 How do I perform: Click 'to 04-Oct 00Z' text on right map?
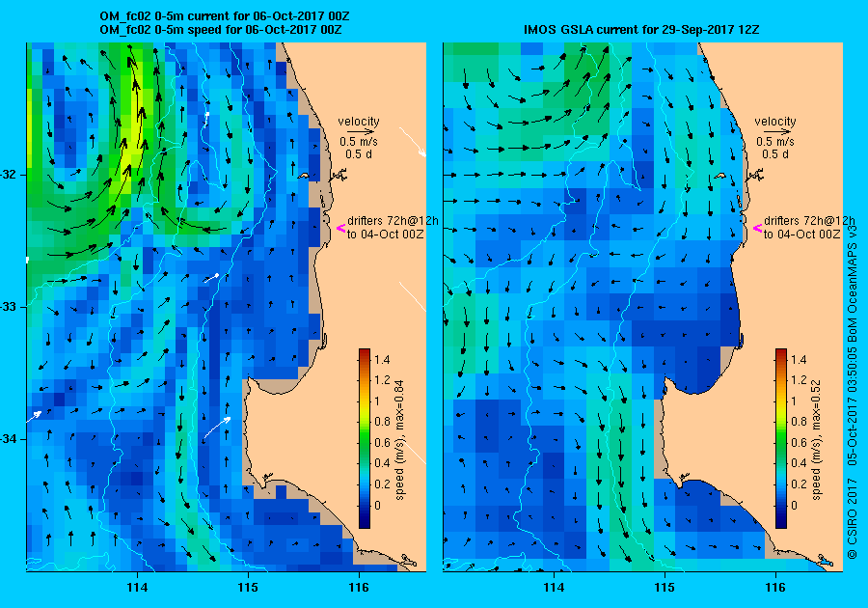pyautogui.click(x=802, y=235)
